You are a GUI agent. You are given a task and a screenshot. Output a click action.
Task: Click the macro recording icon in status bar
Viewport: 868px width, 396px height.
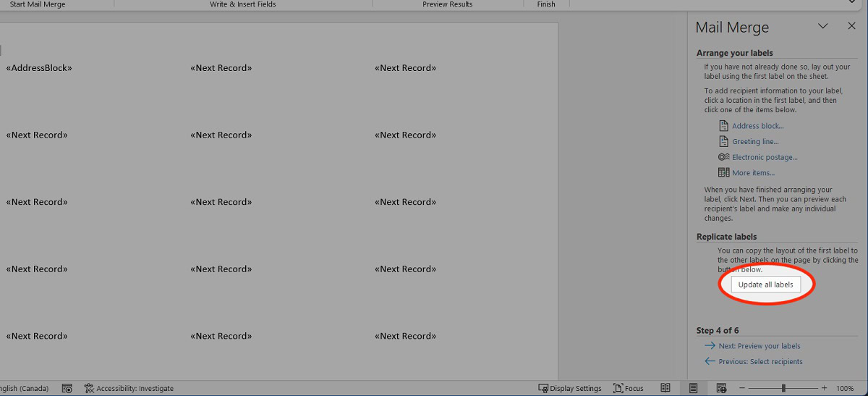tap(67, 388)
